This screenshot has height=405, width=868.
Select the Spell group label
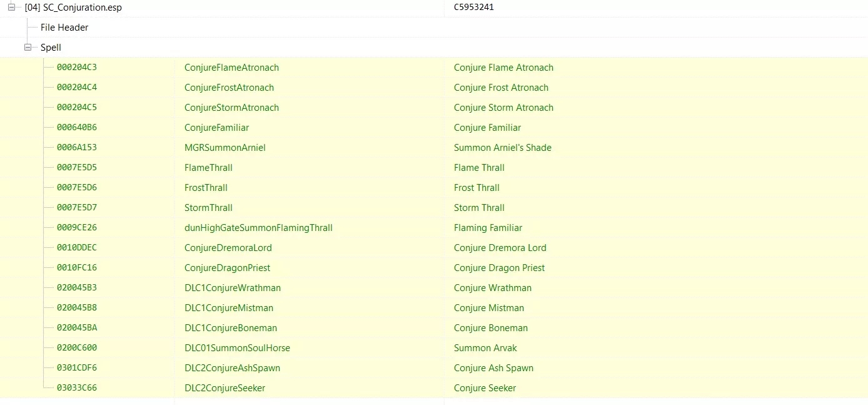coord(51,48)
